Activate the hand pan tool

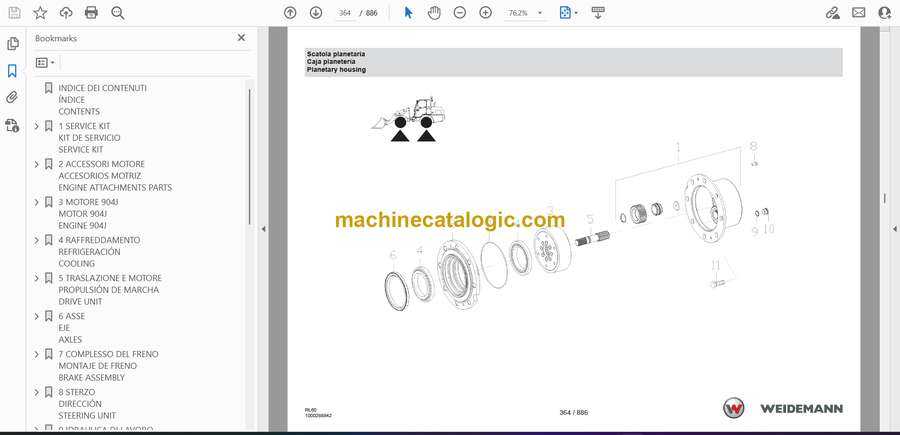click(435, 13)
